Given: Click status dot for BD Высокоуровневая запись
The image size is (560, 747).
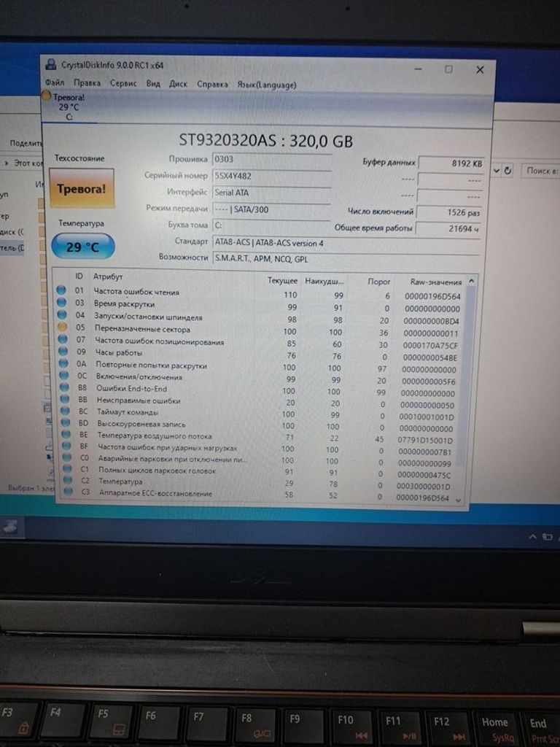Looking at the screenshot, I should pyautogui.click(x=66, y=422).
